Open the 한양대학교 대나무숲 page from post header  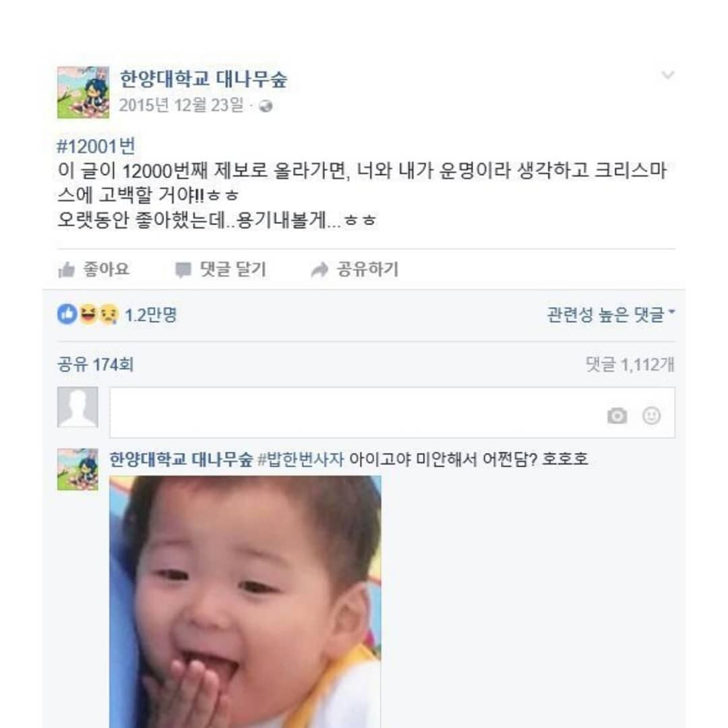[x=204, y=80]
